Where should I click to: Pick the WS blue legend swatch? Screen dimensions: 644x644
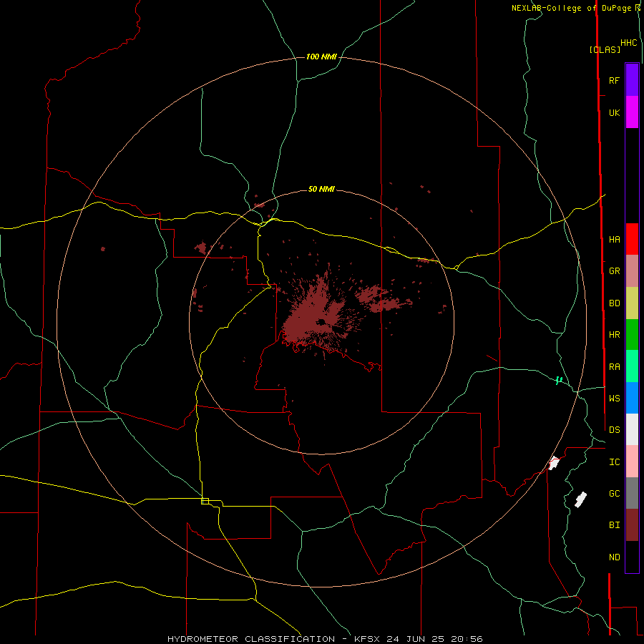(x=632, y=398)
